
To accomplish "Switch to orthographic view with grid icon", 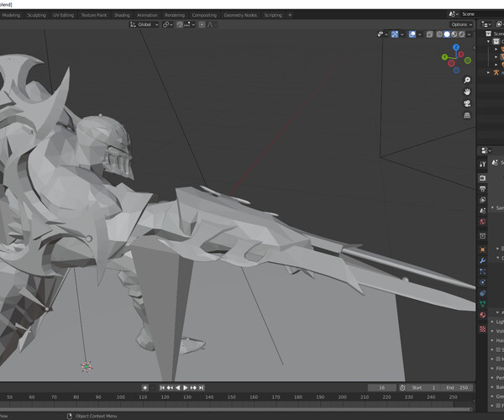I will pyautogui.click(x=467, y=116).
